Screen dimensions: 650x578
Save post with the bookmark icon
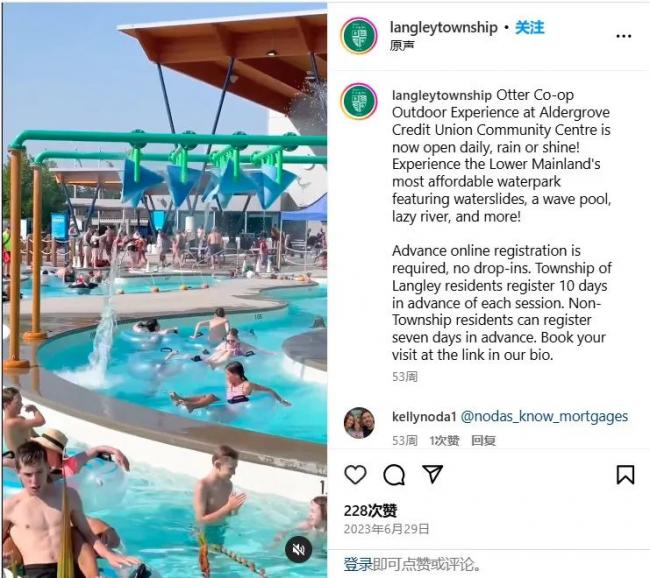pos(625,475)
